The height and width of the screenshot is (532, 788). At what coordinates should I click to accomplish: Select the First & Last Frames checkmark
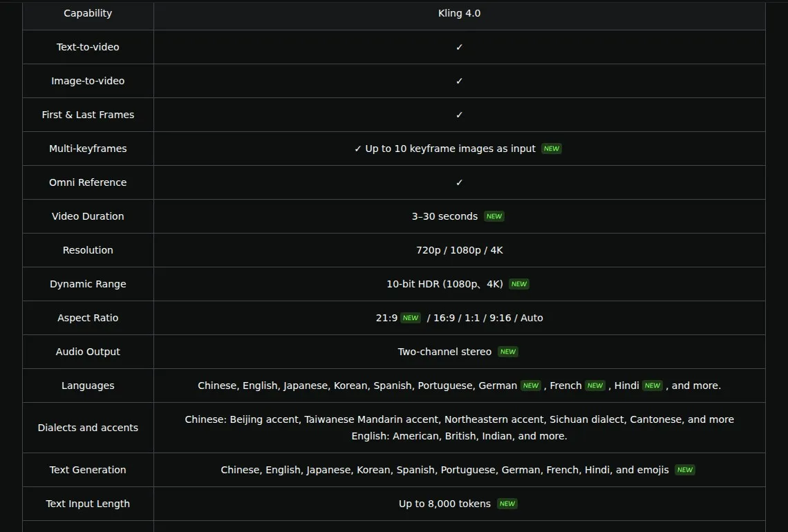point(460,115)
